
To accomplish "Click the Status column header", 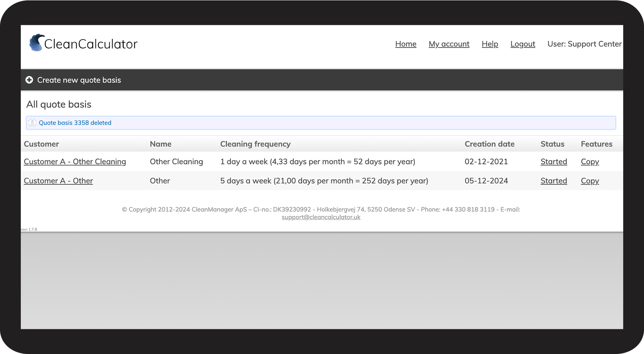I will click(552, 144).
